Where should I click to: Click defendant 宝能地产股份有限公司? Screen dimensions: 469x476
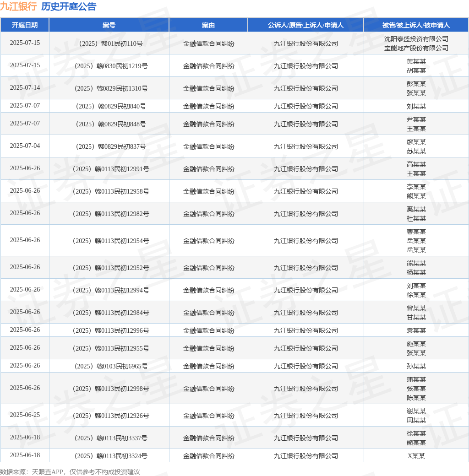(416, 49)
